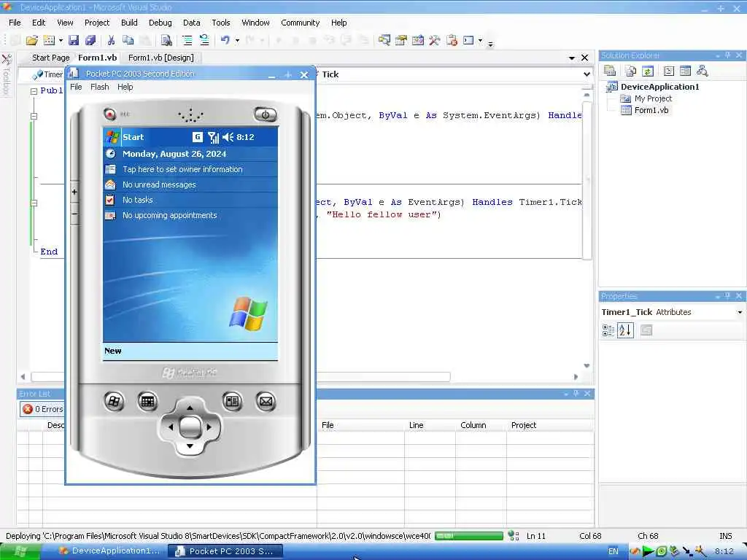Screen dimensions: 747x560
Task: Click the Cut scissors icon
Action: [x=111, y=41]
